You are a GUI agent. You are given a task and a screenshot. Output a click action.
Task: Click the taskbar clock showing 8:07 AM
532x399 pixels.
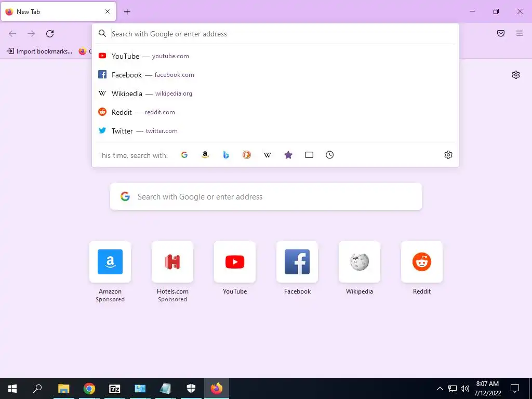pos(487,389)
